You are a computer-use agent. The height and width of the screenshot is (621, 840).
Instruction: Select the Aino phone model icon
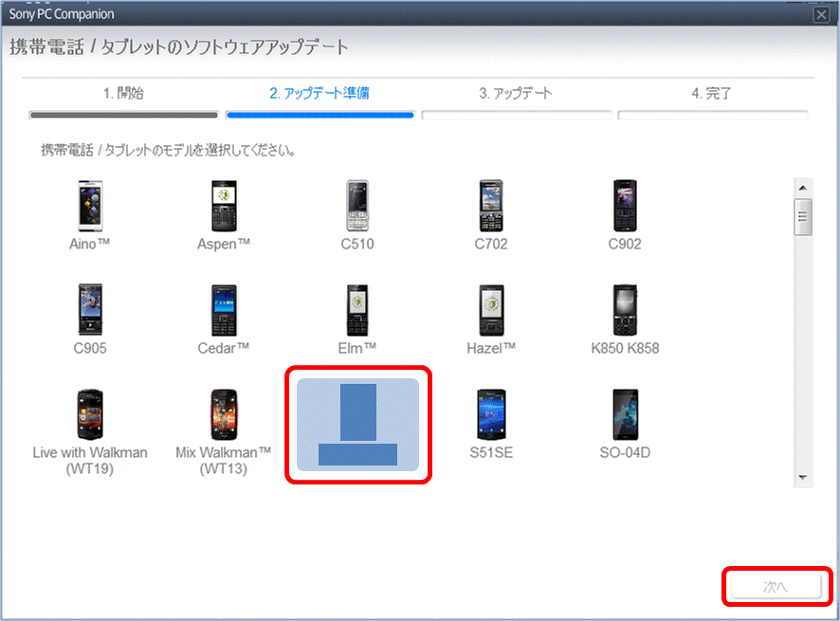90,206
